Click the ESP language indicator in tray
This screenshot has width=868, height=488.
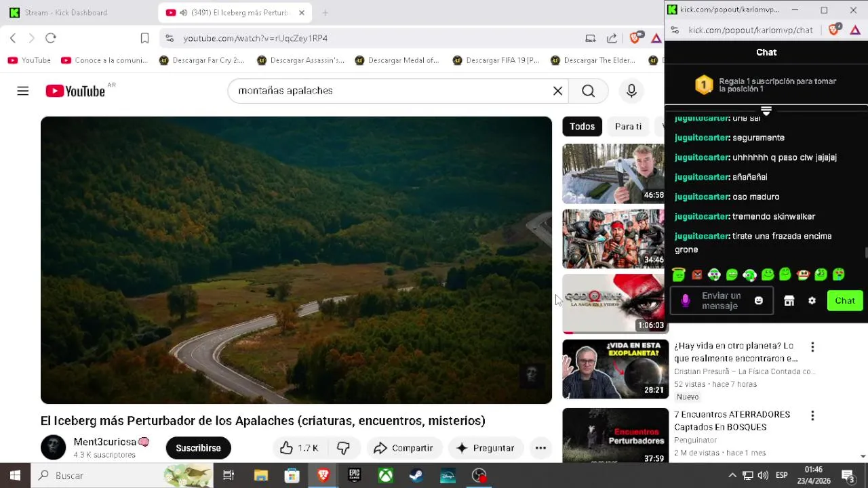click(781, 476)
